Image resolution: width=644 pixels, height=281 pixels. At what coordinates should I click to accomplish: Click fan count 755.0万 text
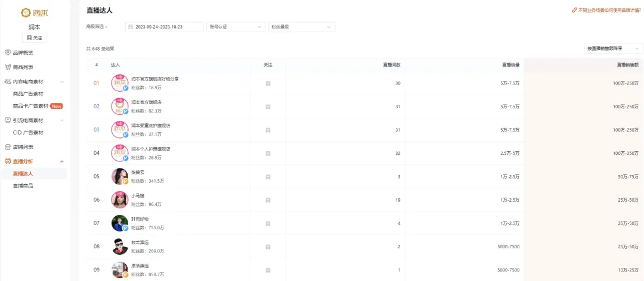(156, 227)
